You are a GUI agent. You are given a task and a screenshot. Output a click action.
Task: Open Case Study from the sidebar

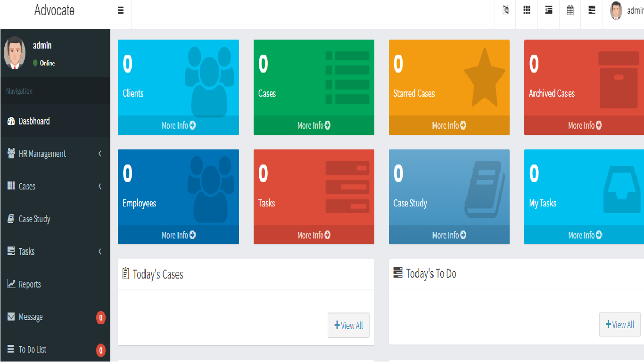click(34, 219)
